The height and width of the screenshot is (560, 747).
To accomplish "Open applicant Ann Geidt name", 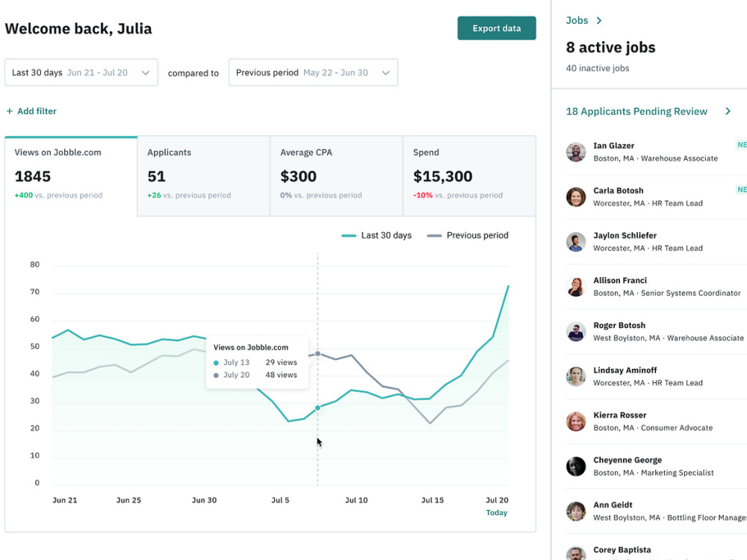I will (613, 505).
